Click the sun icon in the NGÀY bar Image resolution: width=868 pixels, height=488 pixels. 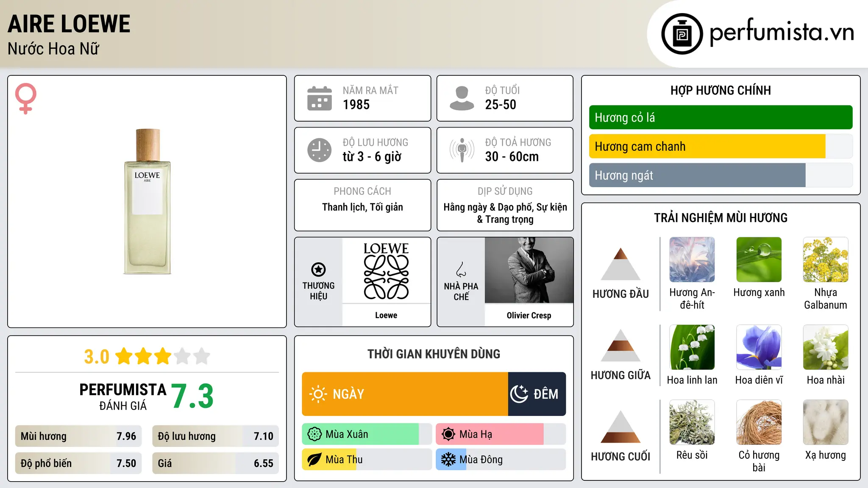tap(318, 394)
